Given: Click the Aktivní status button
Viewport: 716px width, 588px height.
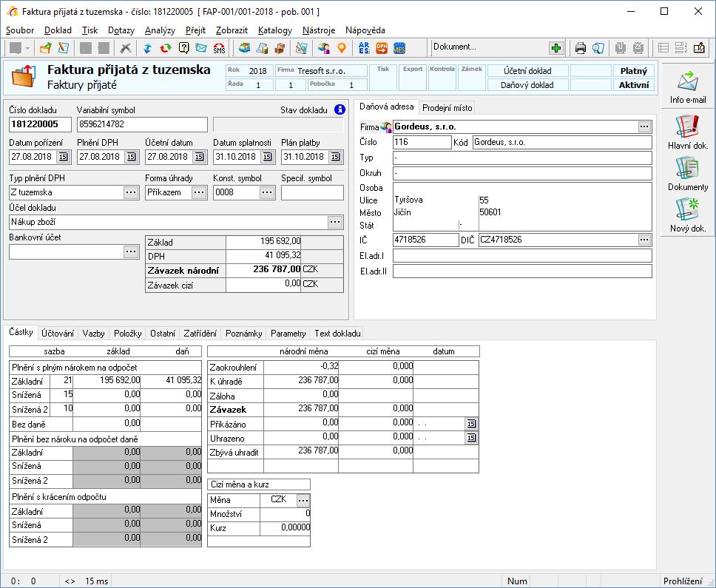Looking at the screenshot, I should 633,85.
